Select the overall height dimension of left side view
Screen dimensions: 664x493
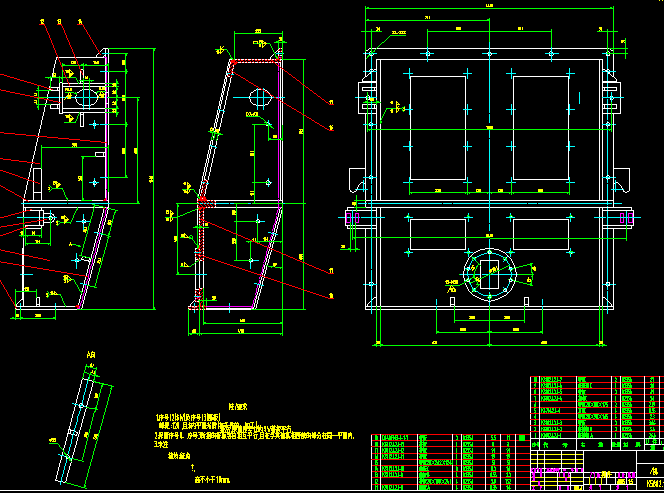[x=153, y=179]
